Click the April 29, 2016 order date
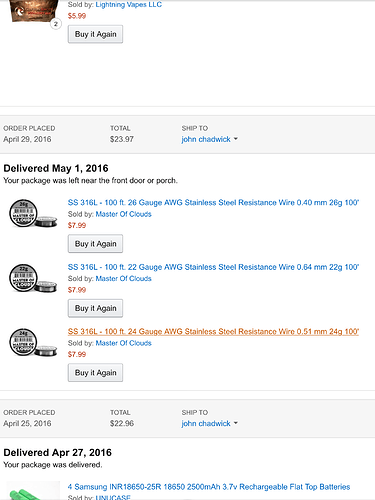 (x=27, y=139)
